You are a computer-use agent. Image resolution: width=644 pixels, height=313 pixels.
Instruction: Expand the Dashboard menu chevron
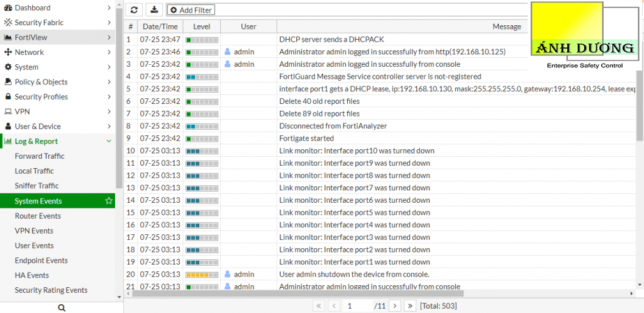[109, 8]
